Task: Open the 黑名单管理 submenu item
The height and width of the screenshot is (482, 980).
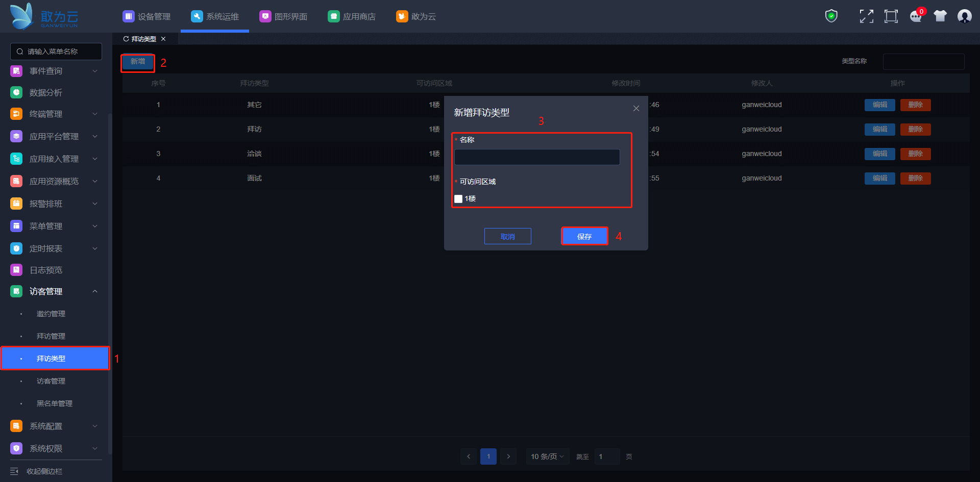Action: tap(55, 403)
